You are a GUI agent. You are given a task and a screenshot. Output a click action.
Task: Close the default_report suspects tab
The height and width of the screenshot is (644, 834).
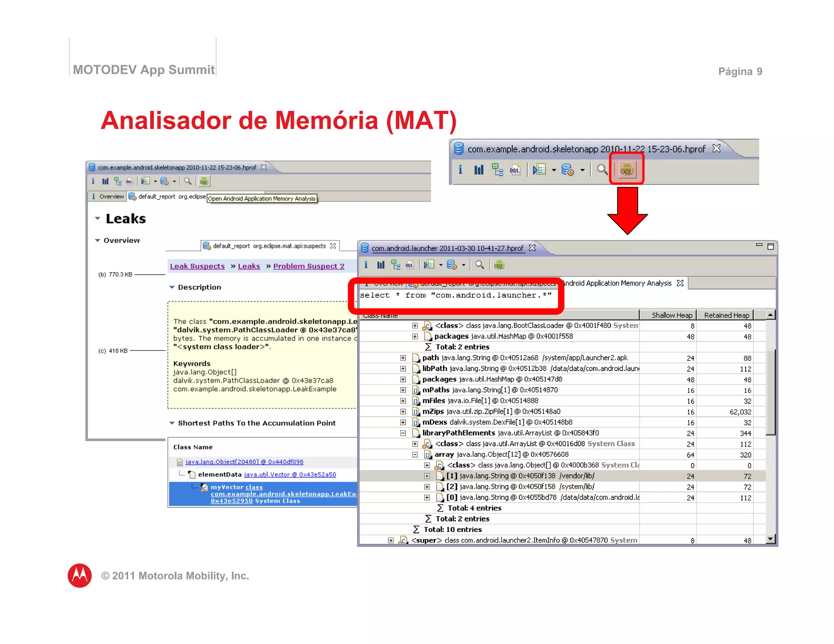coord(333,246)
